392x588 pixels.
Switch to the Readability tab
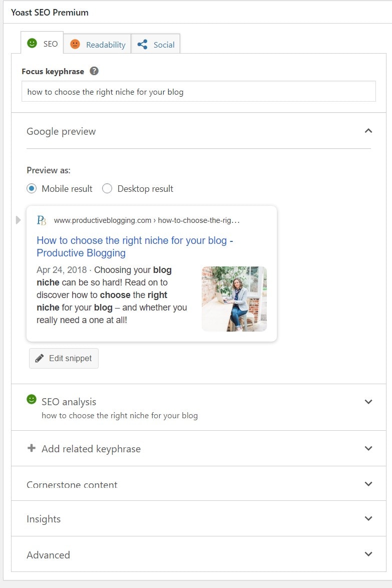click(97, 44)
